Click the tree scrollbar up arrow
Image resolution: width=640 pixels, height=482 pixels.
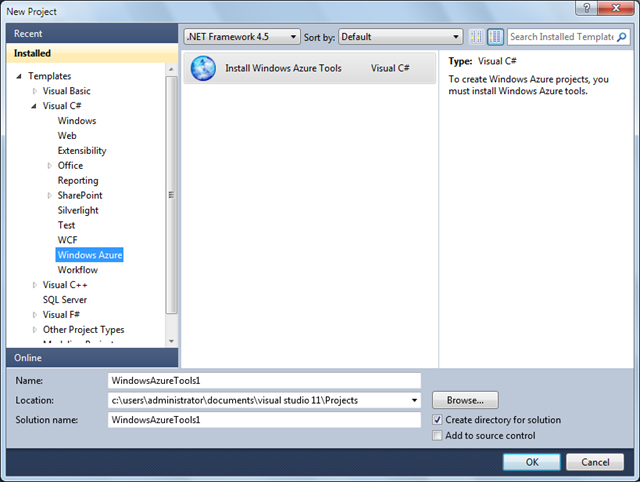171,69
